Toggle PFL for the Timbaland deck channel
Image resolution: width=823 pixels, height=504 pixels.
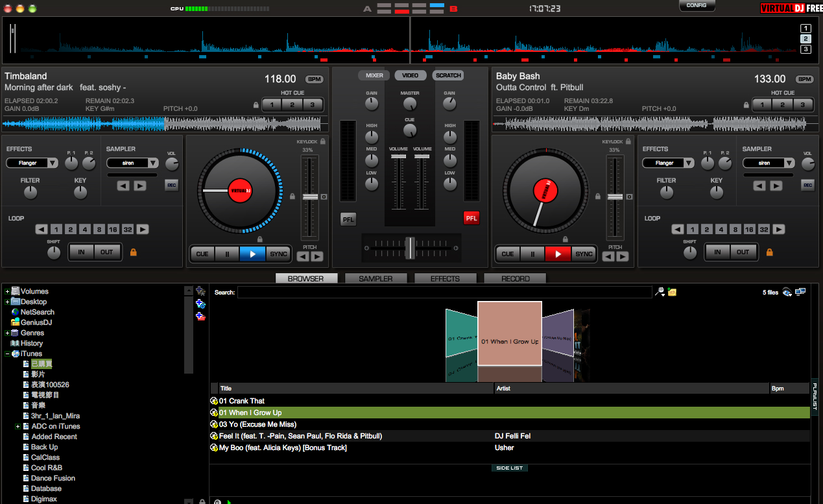click(348, 219)
